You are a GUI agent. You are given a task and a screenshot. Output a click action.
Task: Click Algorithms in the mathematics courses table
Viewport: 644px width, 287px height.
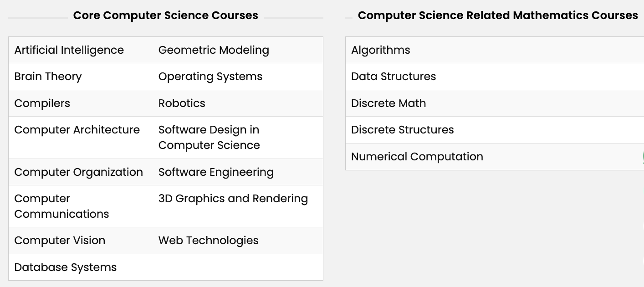coord(381,50)
